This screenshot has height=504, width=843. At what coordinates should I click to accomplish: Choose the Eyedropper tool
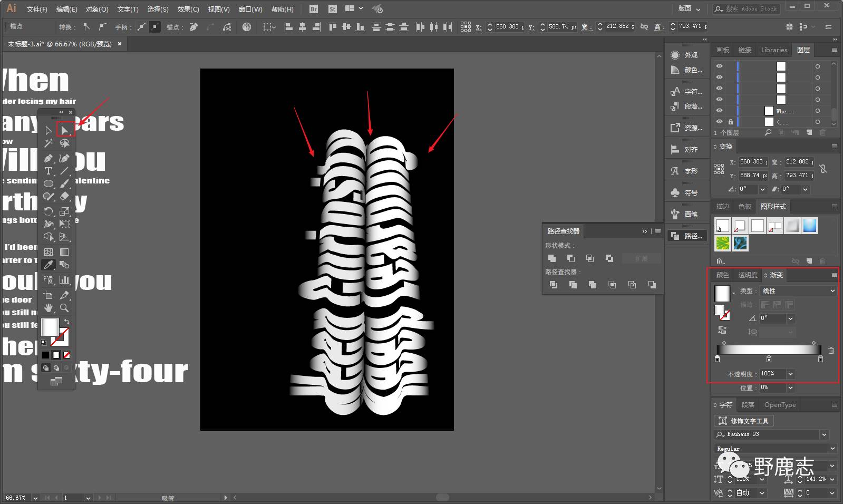point(49,265)
